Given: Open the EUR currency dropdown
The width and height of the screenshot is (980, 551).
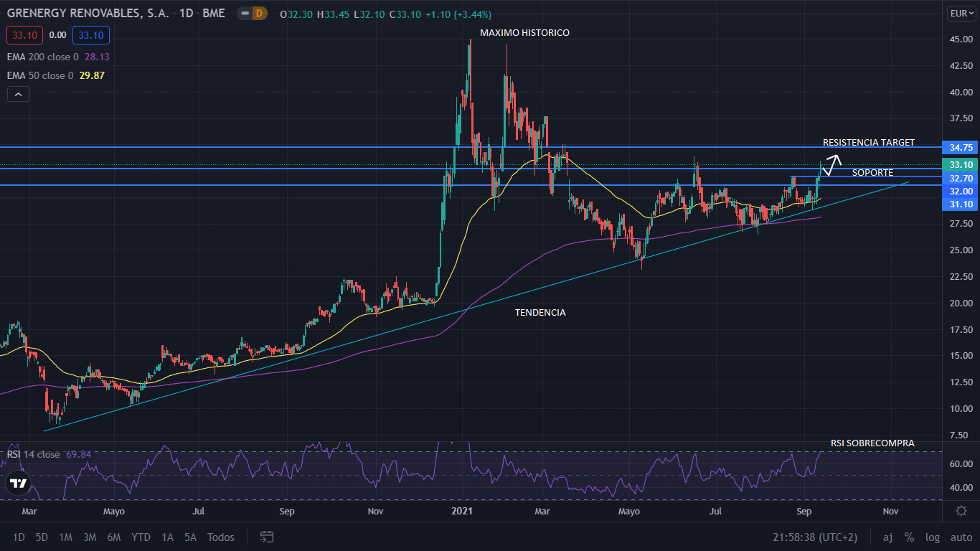Looking at the screenshot, I should point(960,14).
